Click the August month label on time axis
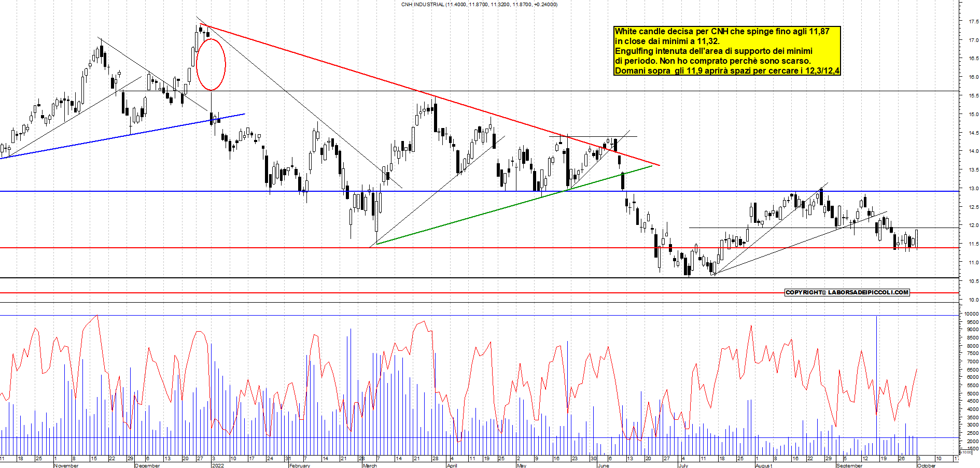This screenshot has width=980, height=468. click(764, 465)
